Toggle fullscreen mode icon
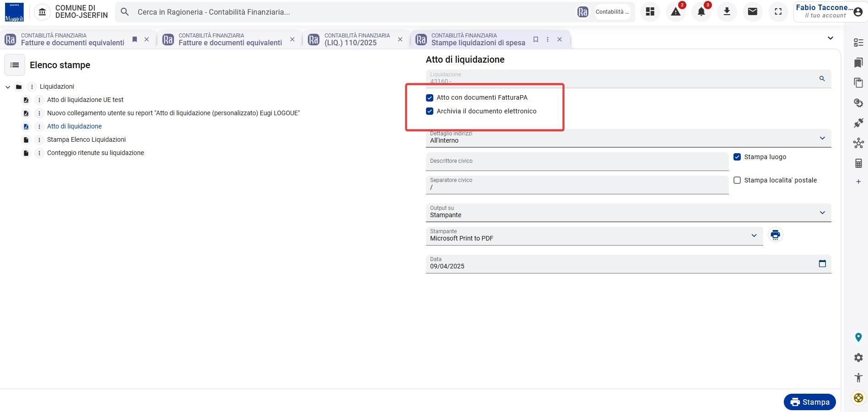Screen dimensions: 868x412 [778, 12]
